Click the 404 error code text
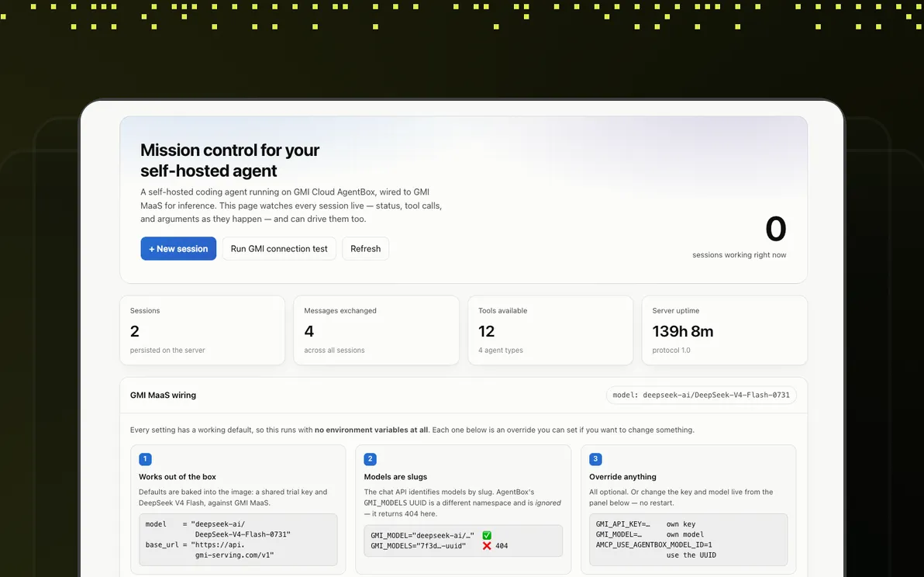Screen dimensions: 924x577 [502, 546]
